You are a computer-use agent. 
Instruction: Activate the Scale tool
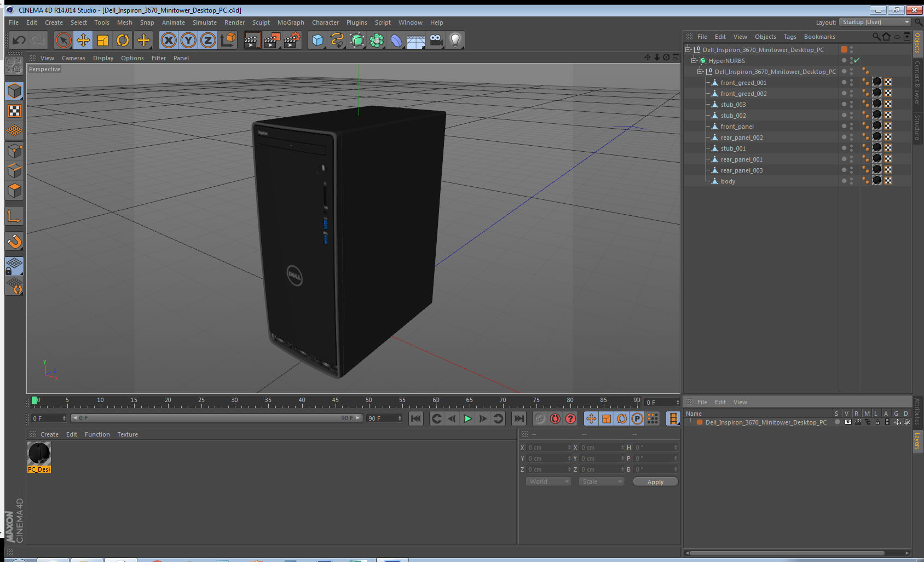pos(103,40)
